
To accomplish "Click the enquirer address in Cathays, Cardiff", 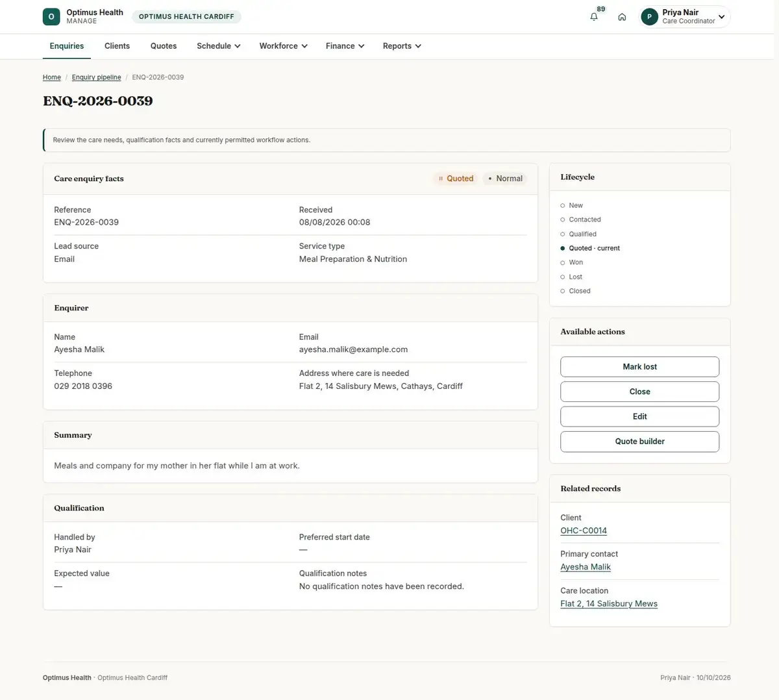I will point(381,386).
